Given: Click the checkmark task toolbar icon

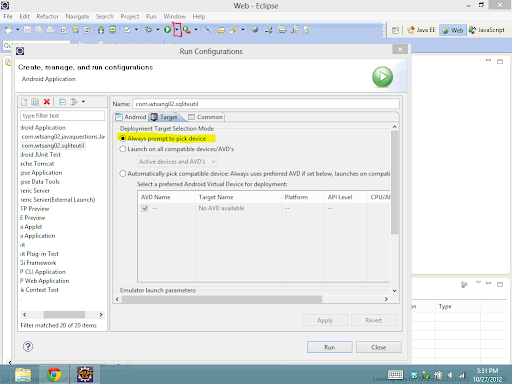Looking at the screenshot, I should (127, 30).
